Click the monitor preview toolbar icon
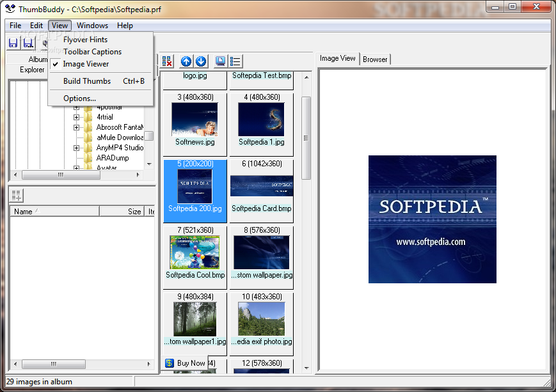556x392 pixels. (x=220, y=61)
